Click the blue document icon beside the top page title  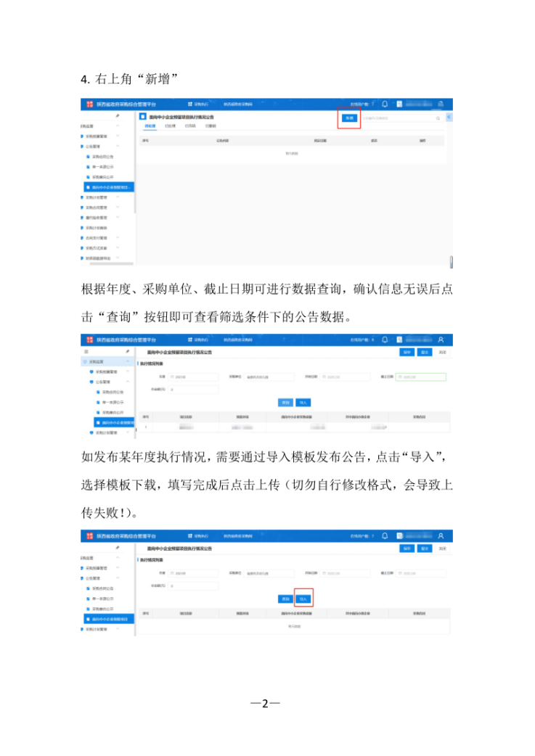143,116
